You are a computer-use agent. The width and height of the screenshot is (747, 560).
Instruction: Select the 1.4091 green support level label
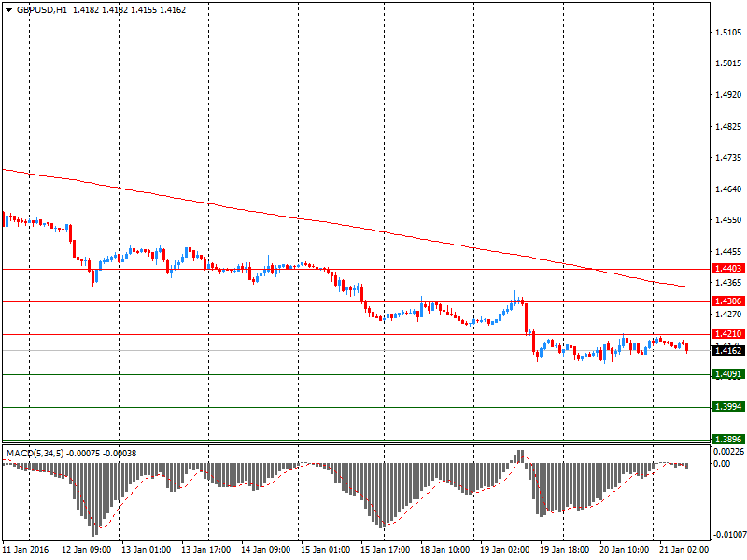pos(728,374)
